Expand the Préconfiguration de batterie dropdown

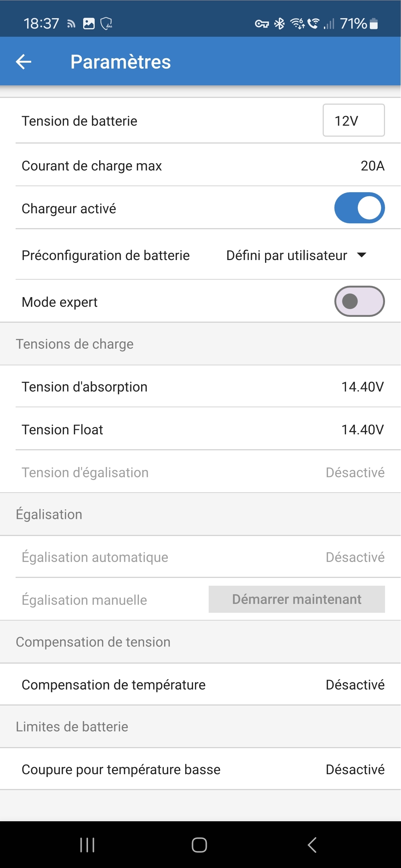(296, 255)
